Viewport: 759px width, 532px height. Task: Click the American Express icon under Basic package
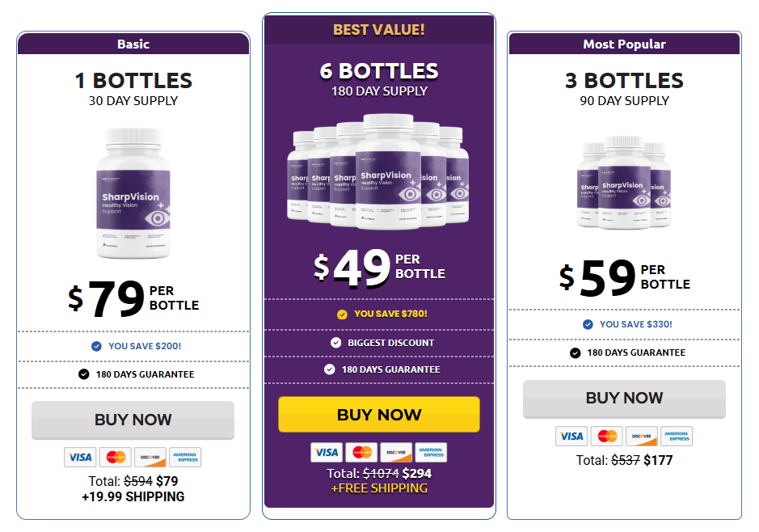(185, 457)
